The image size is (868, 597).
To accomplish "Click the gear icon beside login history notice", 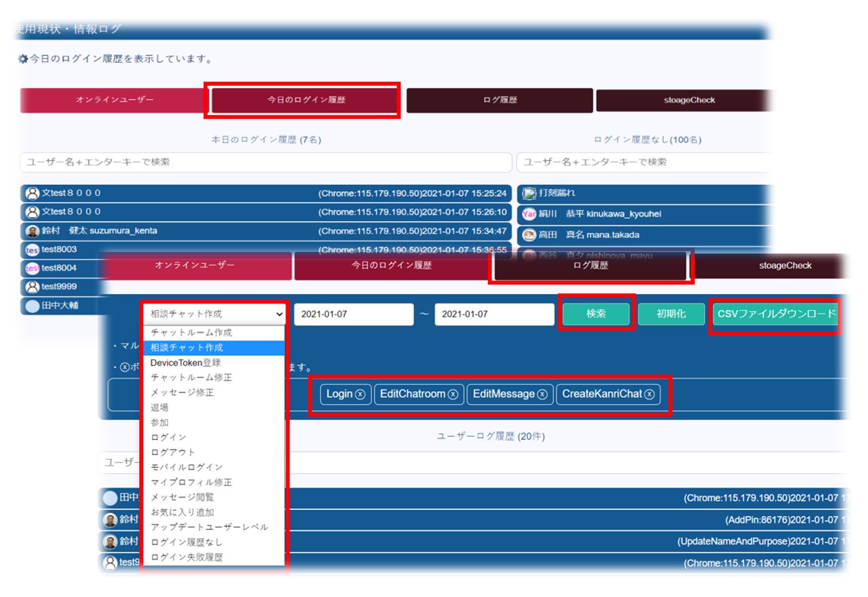I will tap(23, 59).
